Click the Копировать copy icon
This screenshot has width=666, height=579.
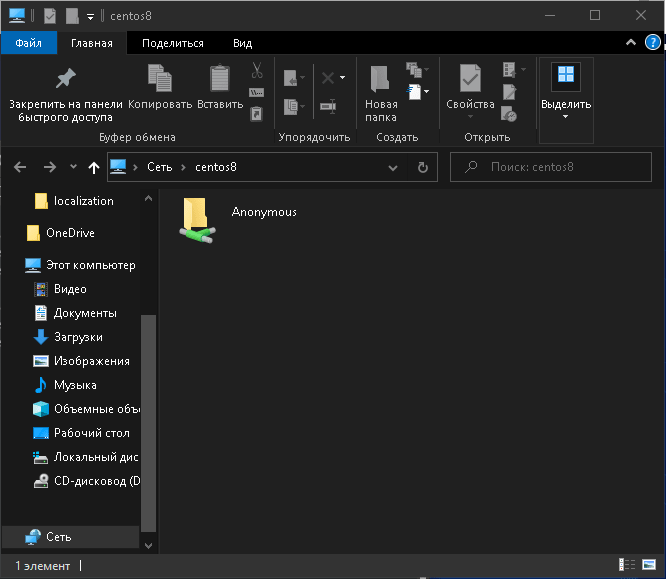pyautogui.click(x=160, y=78)
